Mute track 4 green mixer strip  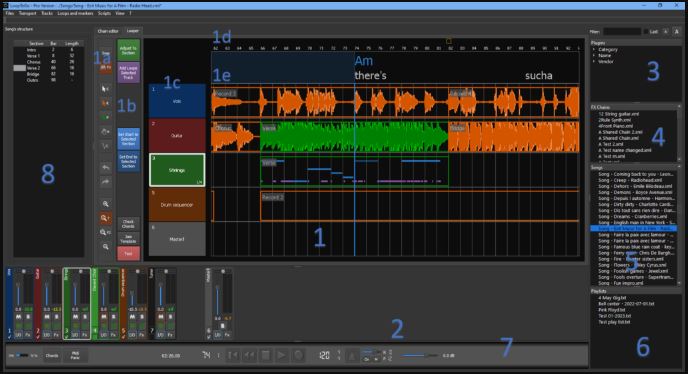coord(104,317)
